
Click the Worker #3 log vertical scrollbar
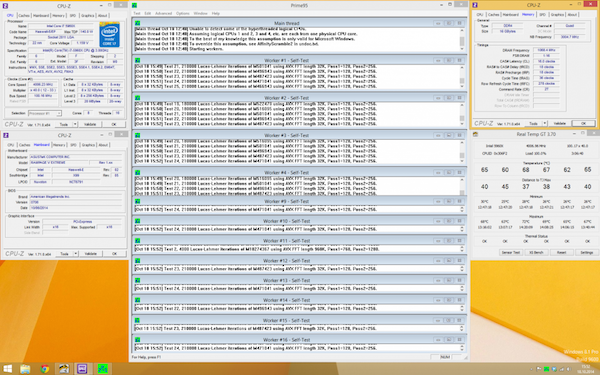[462, 152]
